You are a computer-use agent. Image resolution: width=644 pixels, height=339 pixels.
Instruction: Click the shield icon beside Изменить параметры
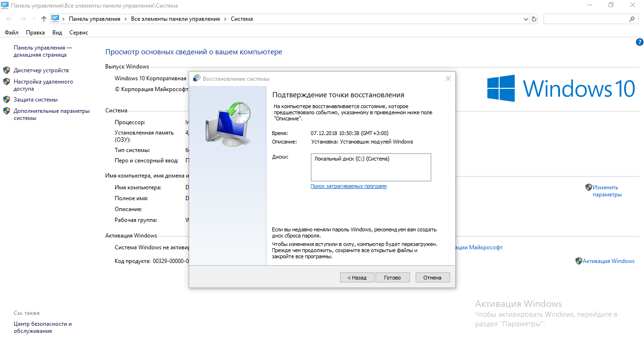click(588, 187)
